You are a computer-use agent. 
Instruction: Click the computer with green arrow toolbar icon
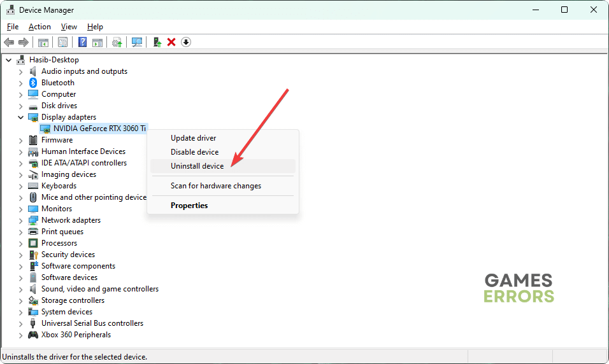click(157, 42)
